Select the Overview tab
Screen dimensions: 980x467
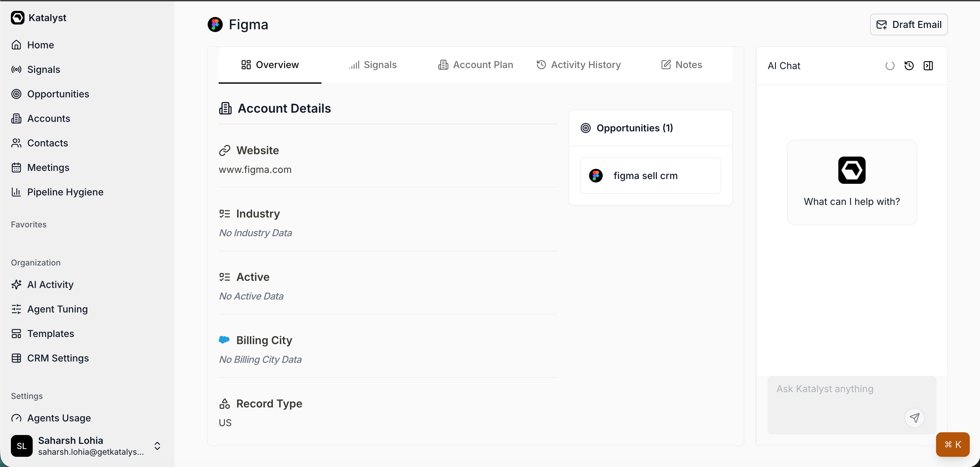coord(270,65)
